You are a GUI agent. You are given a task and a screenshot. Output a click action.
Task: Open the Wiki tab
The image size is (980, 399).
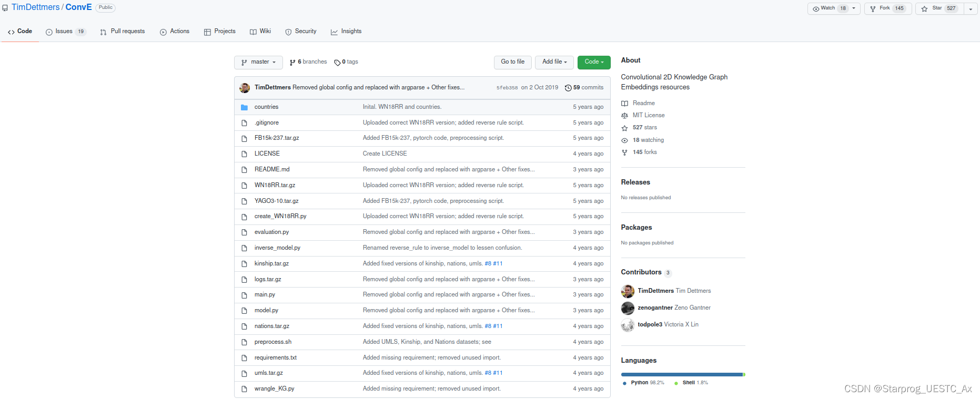click(x=260, y=32)
